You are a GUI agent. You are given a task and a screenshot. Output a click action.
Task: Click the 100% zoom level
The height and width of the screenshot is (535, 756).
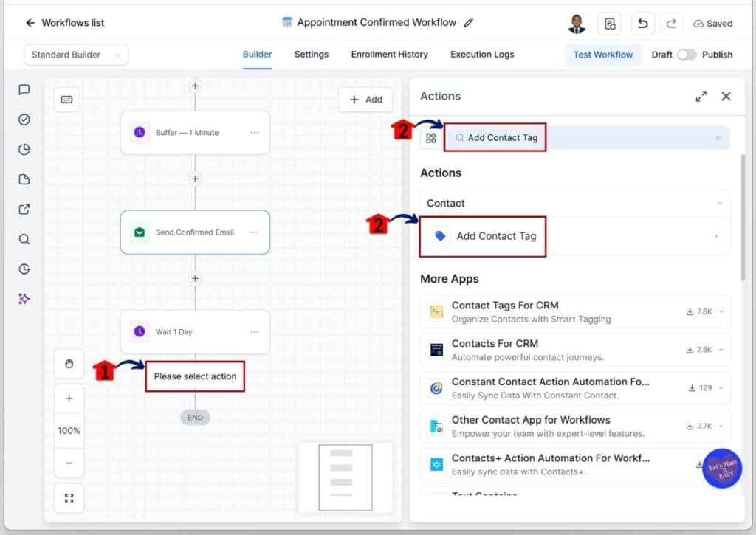(x=69, y=430)
